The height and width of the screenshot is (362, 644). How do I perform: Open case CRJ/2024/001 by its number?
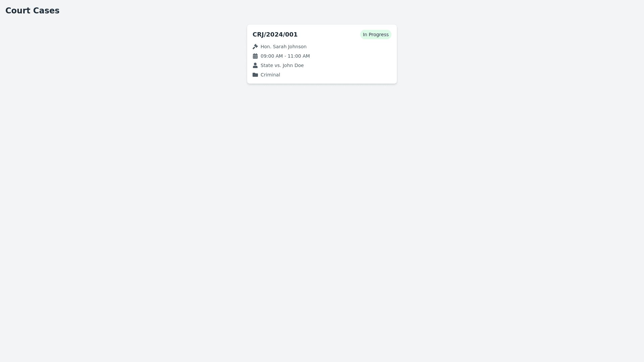(x=275, y=35)
